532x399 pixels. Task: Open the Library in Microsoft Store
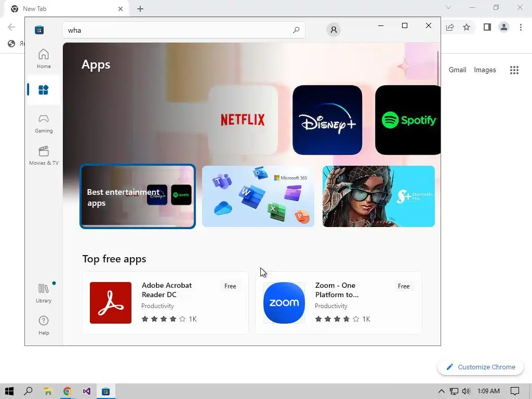point(44,293)
